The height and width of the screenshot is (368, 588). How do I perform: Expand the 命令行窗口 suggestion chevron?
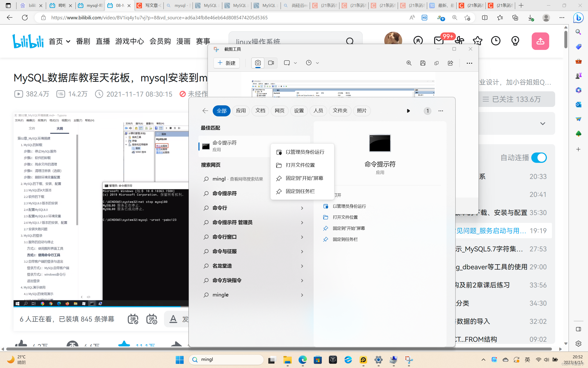302,237
